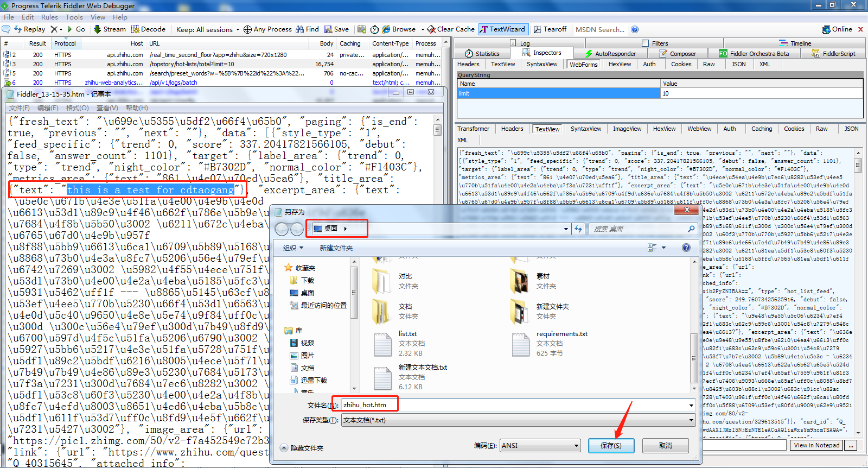
Task: Open the Browse dropdown arrow
Action: [423, 29]
